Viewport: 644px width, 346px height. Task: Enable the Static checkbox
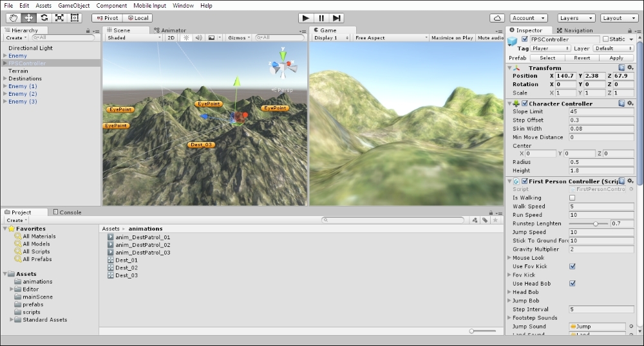(x=605, y=39)
